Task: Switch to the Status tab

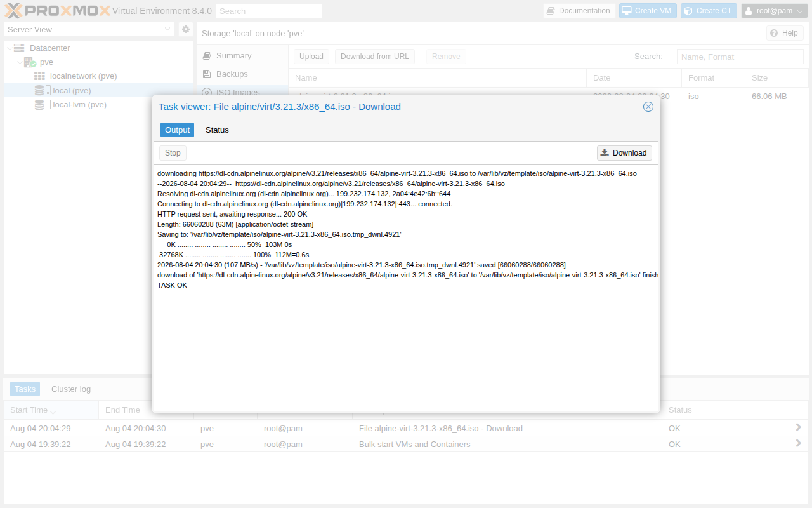Action: click(x=217, y=130)
